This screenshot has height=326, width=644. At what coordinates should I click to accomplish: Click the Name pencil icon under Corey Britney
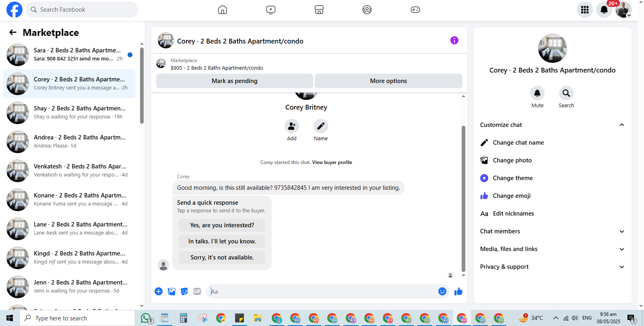321,126
